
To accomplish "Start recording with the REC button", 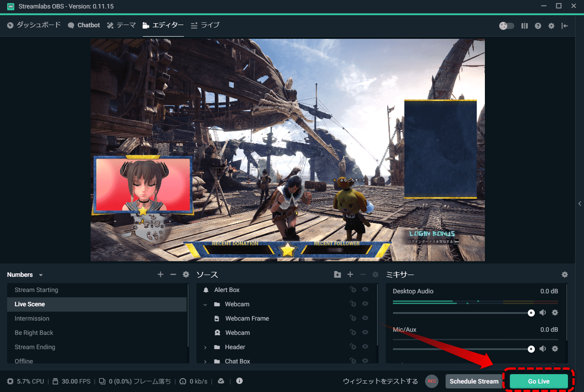I will click(432, 381).
